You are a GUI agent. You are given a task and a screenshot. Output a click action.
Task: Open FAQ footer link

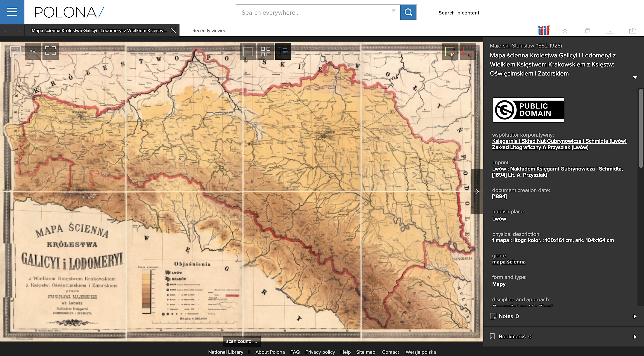pyautogui.click(x=295, y=352)
